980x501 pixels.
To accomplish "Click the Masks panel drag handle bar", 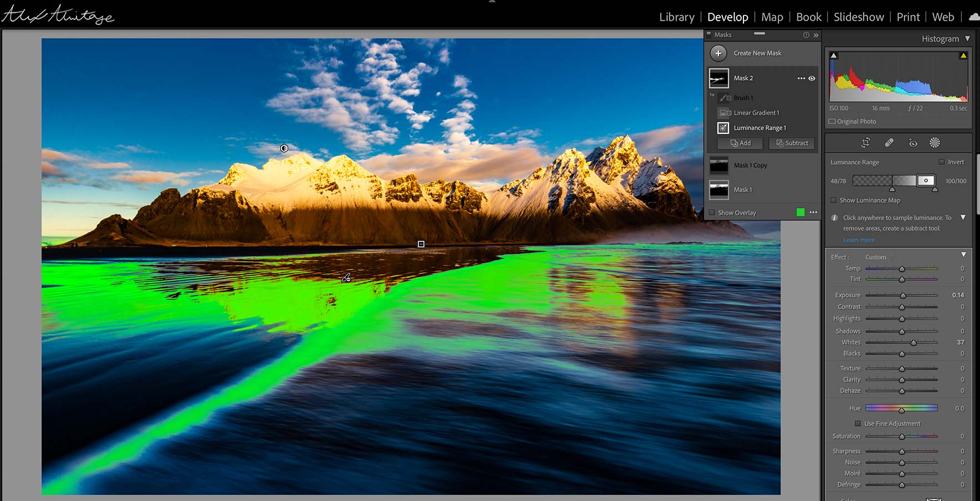I will pyautogui.click(x=759, y=34).
